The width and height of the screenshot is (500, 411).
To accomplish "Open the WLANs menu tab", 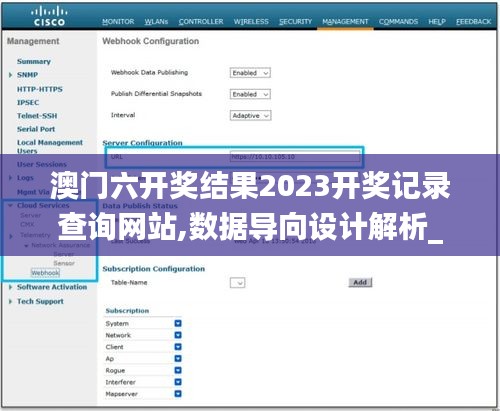I will tap(156, 22).
